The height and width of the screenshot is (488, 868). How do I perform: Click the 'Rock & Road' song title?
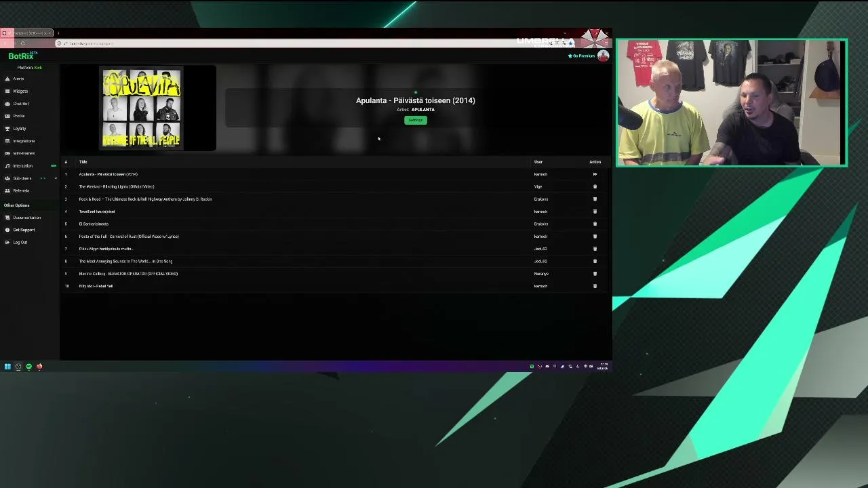pyautogui.click(x=145, y=199)
